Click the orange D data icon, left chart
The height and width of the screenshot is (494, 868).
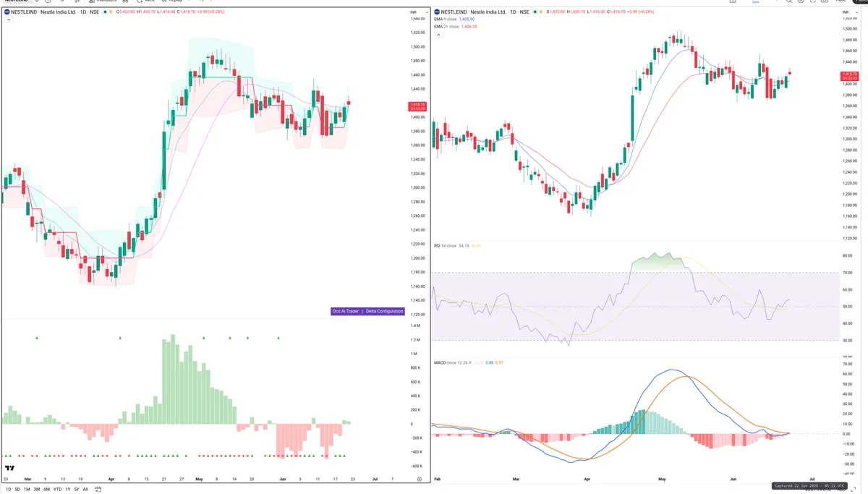tap(111, 12)
